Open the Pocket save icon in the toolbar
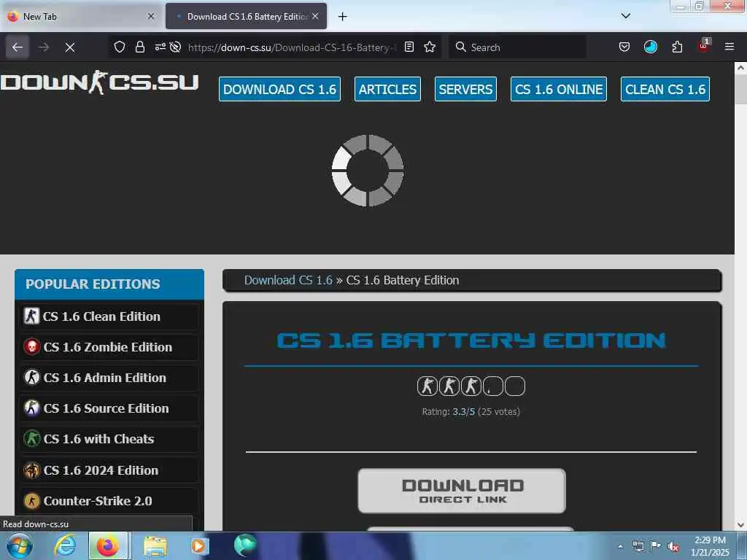This screenshot has width=747, height=560. [624, 47]
